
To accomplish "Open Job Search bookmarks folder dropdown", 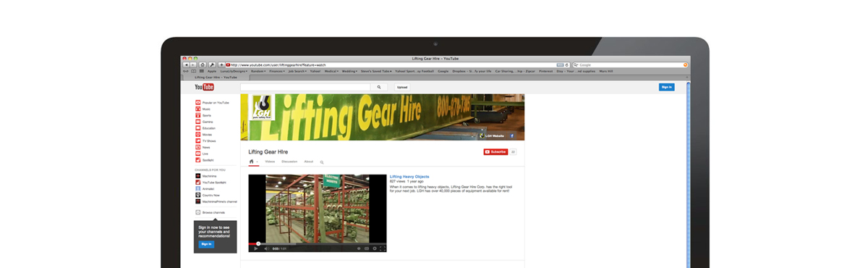I will coord(297,71).
